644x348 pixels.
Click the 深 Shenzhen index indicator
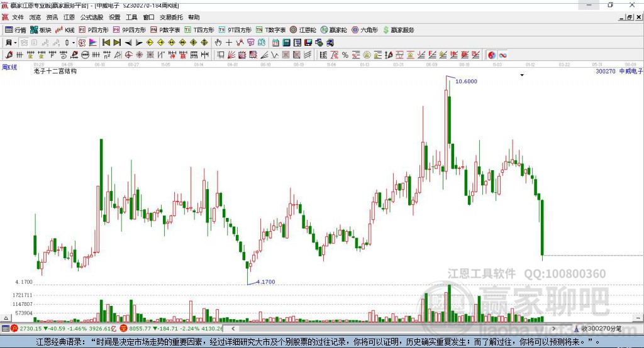tap(124, 329)
